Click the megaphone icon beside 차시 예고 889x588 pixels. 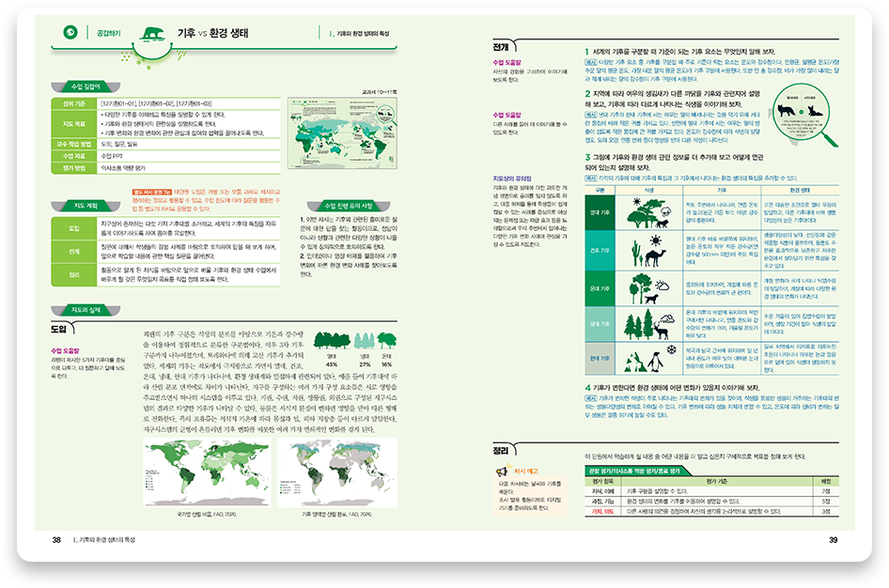[503, 471]
